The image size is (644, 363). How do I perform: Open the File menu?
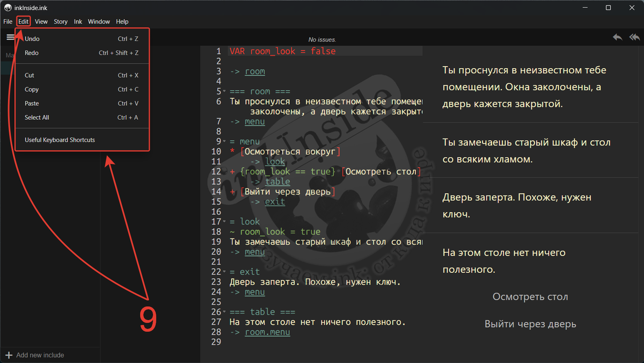pyautogui.click(x=8, y=21)
